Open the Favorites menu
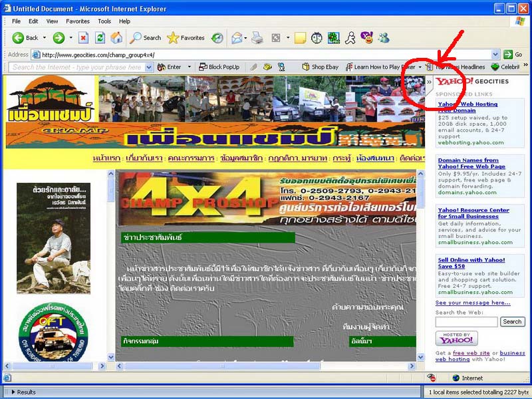 (x=77, y=21)
